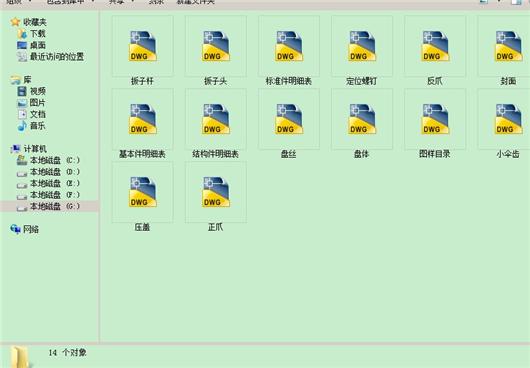
Task: Select the 基本件明细表 DWG file icon
Action: click(142, 119)
